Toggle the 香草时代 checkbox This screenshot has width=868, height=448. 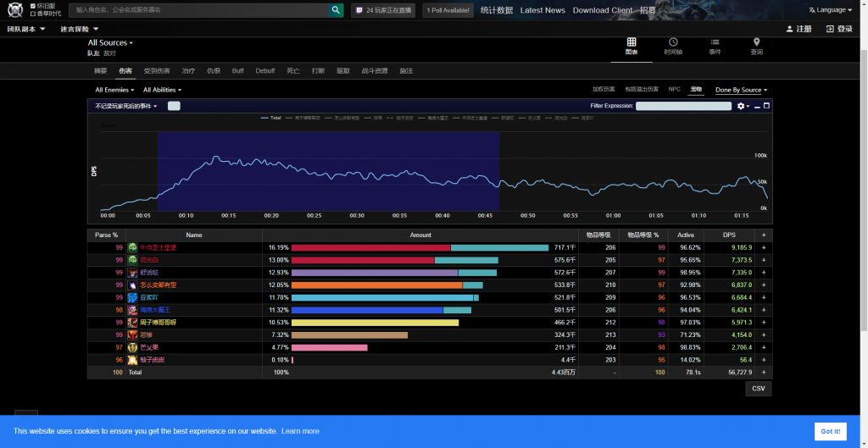click(x=33, y=14)
